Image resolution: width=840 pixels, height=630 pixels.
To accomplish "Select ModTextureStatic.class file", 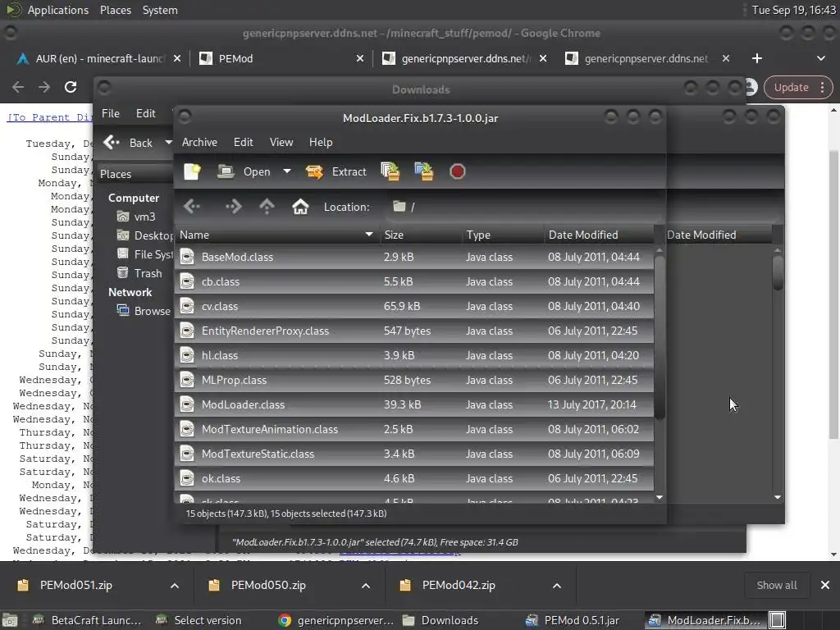I will point(414,454).
